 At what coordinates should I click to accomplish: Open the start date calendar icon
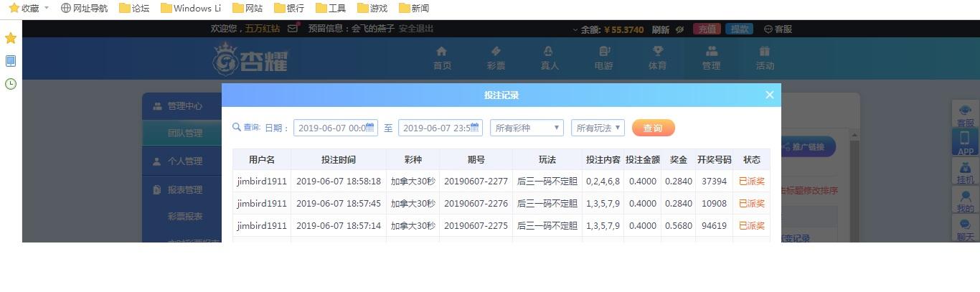(371, 128)
